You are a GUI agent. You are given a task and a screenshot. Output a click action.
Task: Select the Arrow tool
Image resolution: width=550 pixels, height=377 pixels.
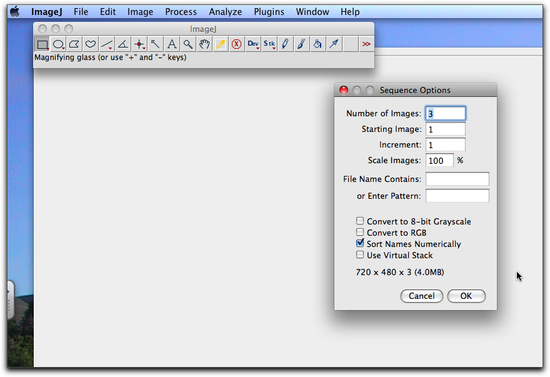(x=334, y=44)
